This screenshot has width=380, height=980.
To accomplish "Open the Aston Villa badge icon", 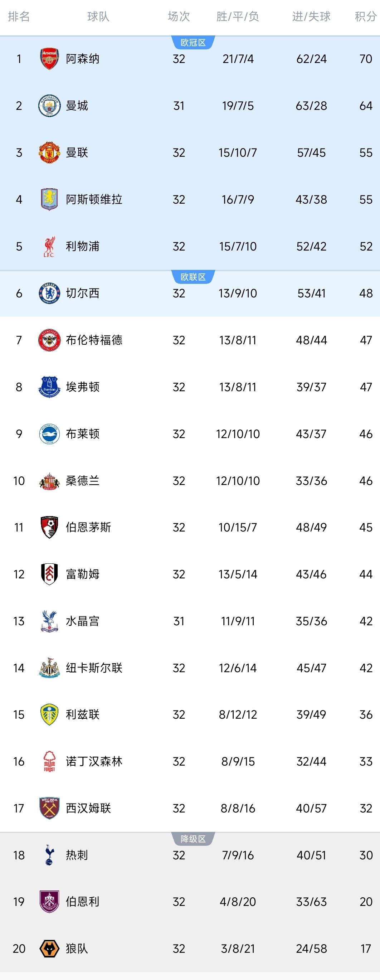I will click(49, 199).
